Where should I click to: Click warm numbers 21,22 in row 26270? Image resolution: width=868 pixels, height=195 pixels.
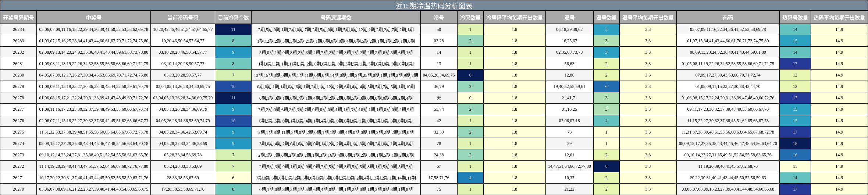click(x=569, y=189)
